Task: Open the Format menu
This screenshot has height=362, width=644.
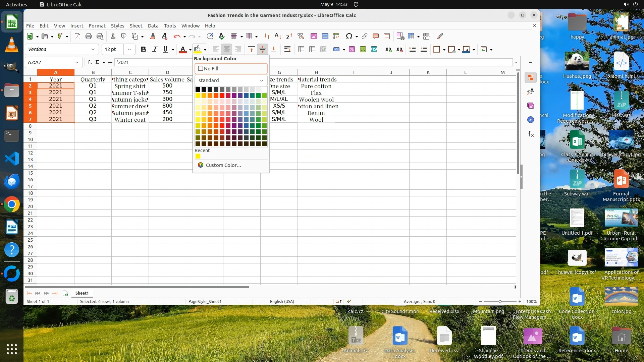Action: click(x=97, y=26)
